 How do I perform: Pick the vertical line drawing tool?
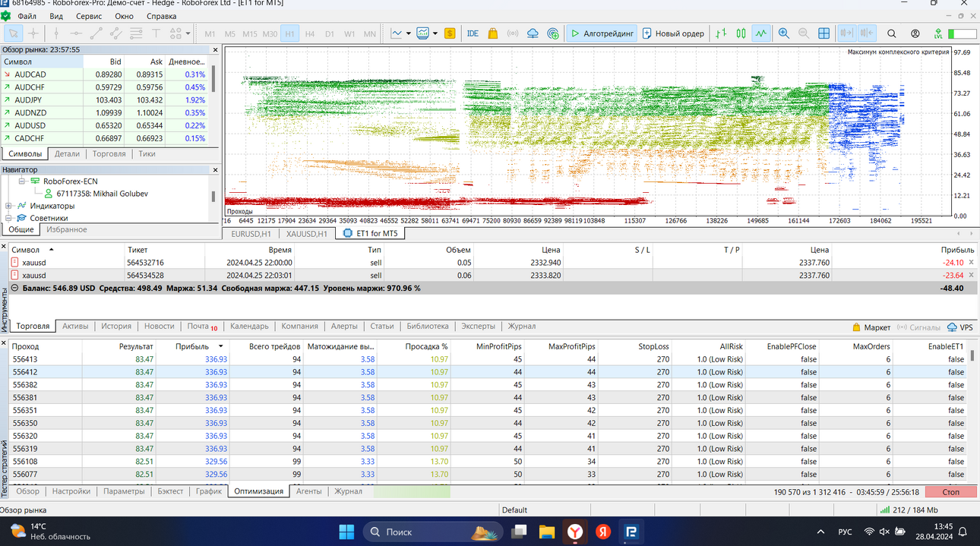tap(55, 33)
